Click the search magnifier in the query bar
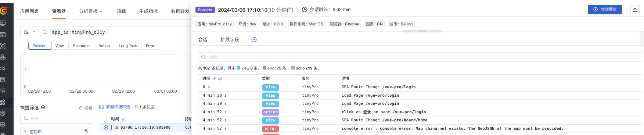644x135 pixels. [x=45, y=32]
